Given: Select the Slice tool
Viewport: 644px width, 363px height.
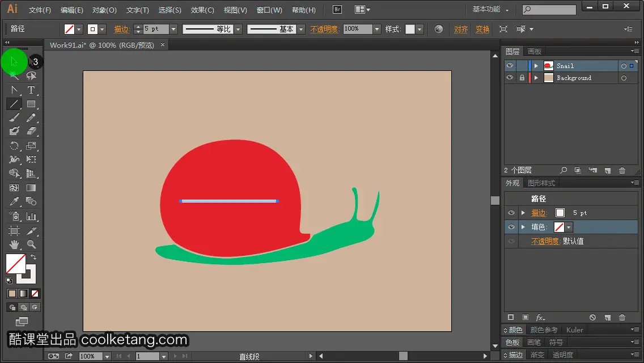Looking at the screenshot, I should (x=31, y=231).
